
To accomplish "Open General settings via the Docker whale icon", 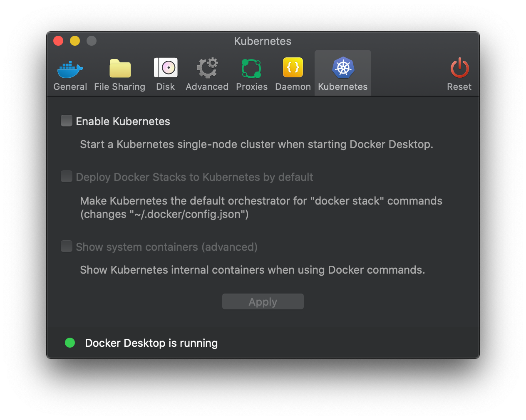I will point(70,69).
